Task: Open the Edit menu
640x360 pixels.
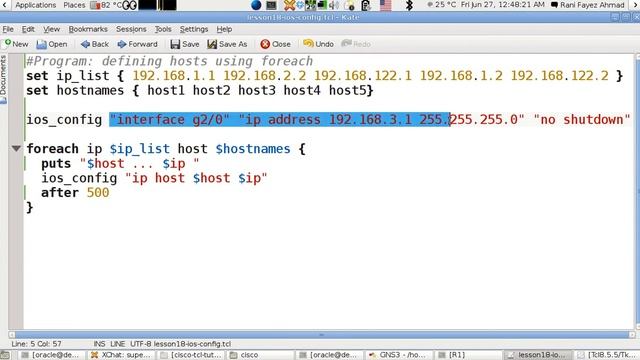Action: 28,29
